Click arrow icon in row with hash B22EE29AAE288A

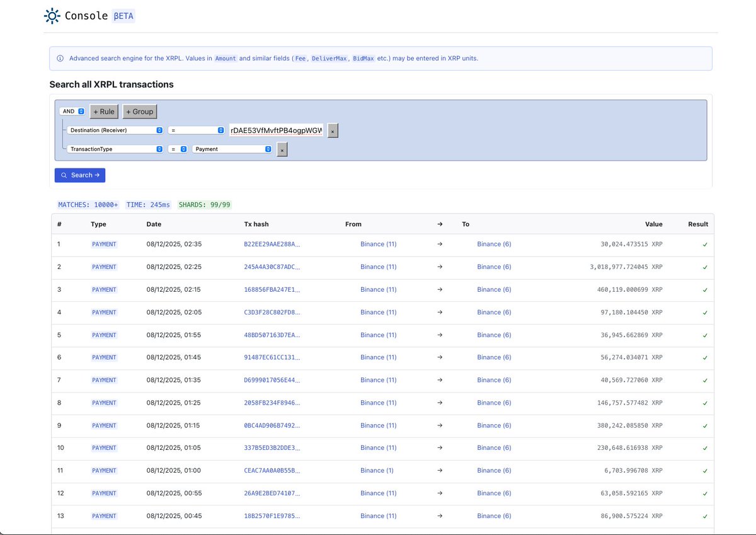click(x=440, y=244)
